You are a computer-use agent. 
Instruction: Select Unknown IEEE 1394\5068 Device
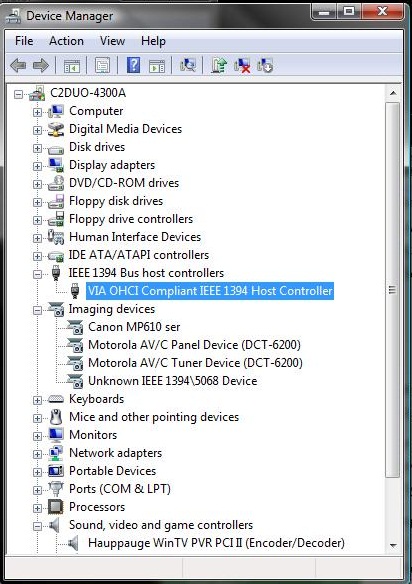pos(172,381)
